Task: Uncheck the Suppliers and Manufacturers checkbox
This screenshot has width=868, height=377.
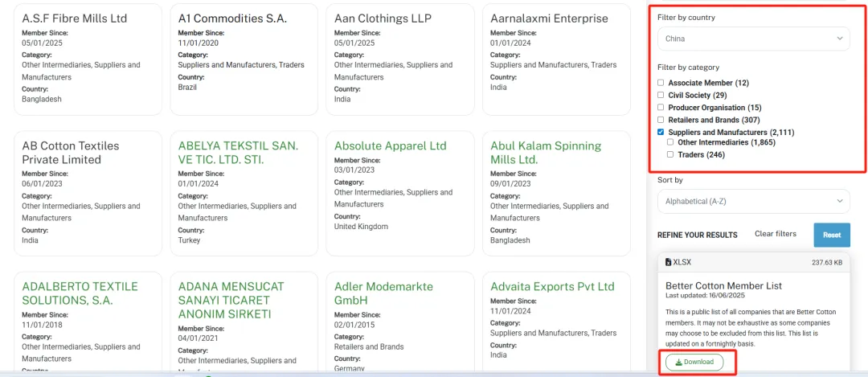Action: point(661,133)
